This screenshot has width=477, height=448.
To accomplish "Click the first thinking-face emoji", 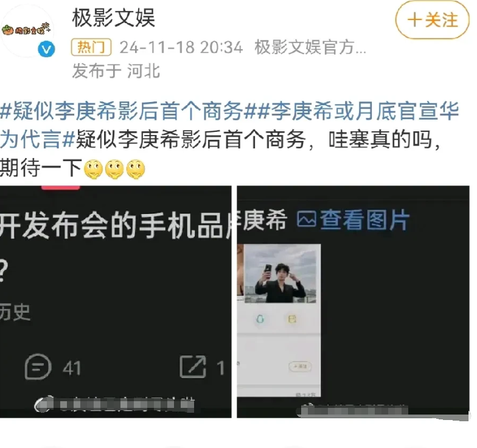I will pos(94,169).
